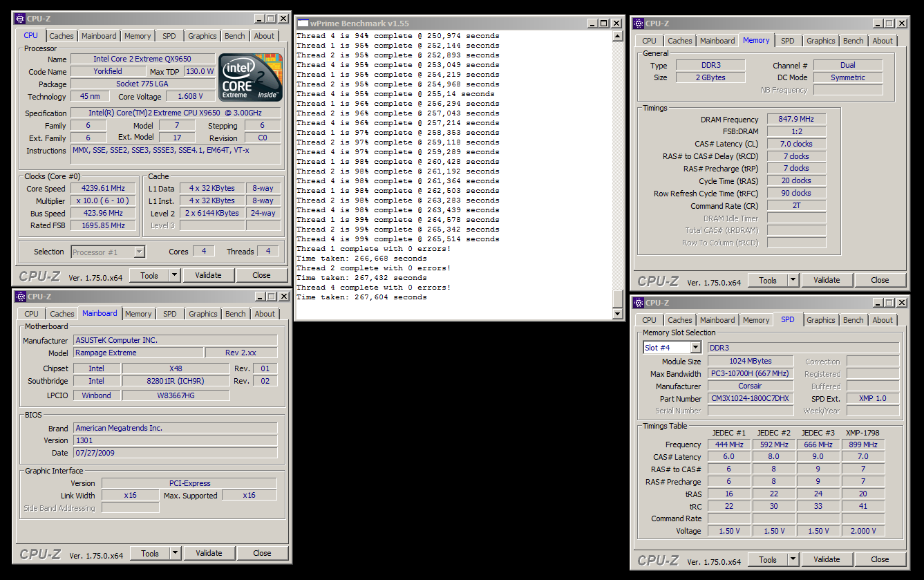The height and width of the screenshot is (580, 924).
Task: Click the wPrime vertical scrollbar thumb
Action: (x=618, y=299)
